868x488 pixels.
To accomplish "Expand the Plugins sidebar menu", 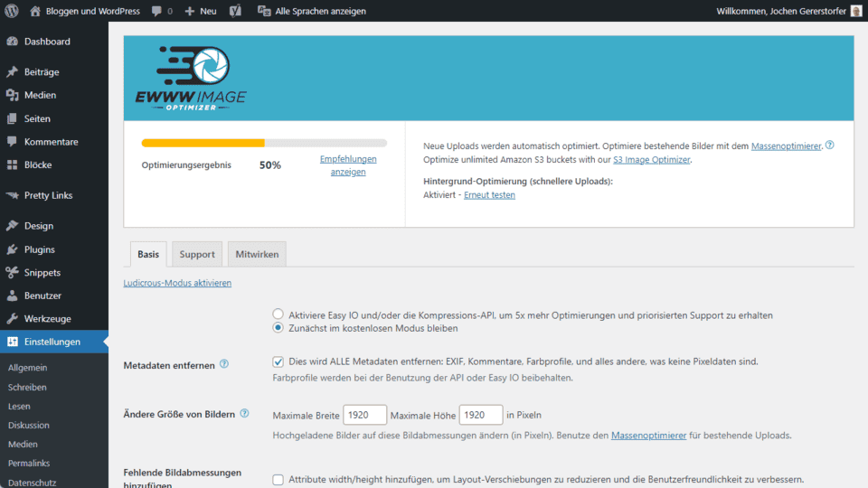I will click(x=39, y=249).
